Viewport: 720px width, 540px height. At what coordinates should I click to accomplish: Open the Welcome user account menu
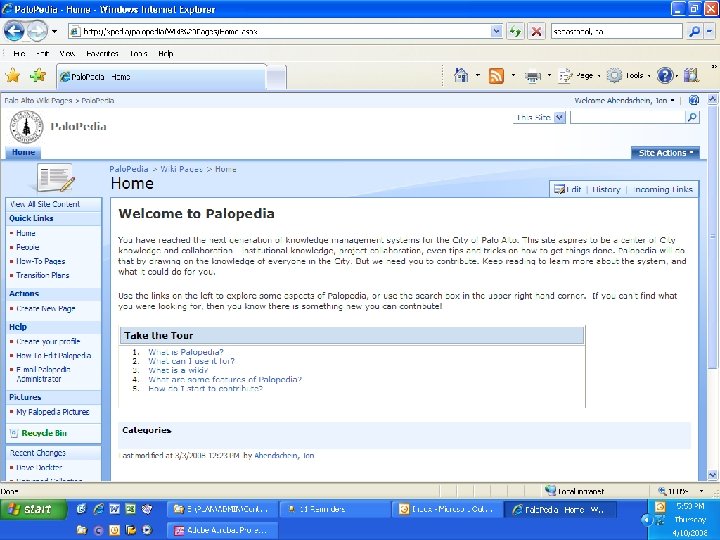[x=624, y=101]
